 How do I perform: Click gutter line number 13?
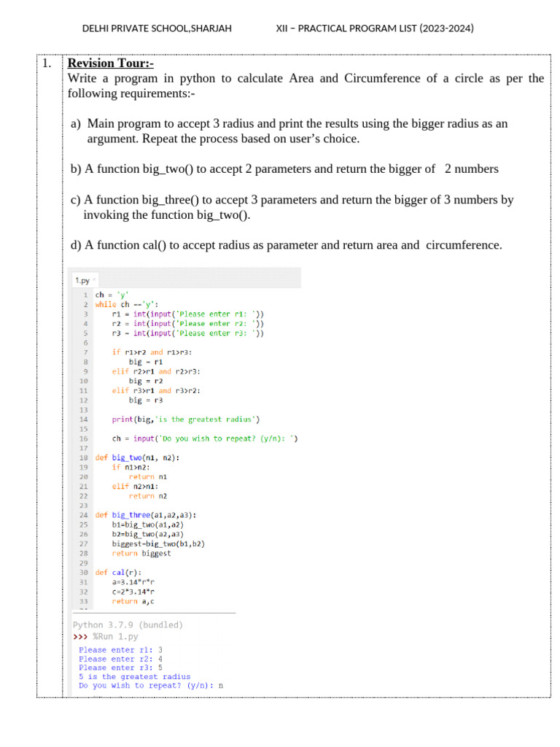click(83, 410)
